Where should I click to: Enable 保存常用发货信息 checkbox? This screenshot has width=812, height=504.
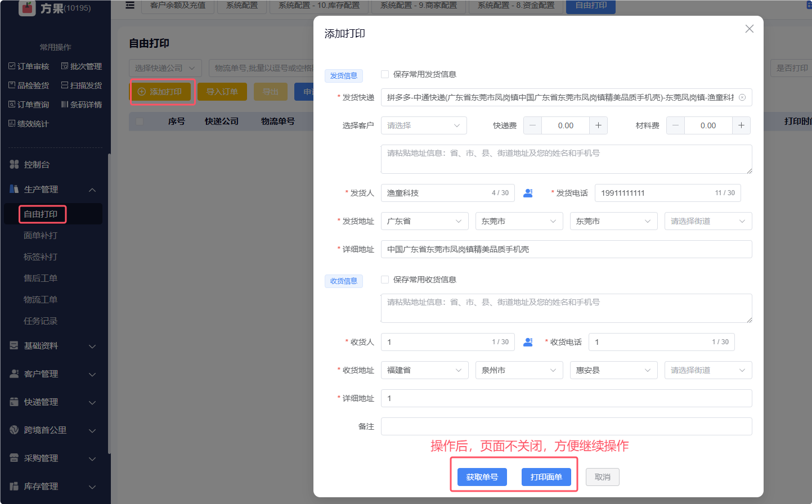click(x=385, y=74)
